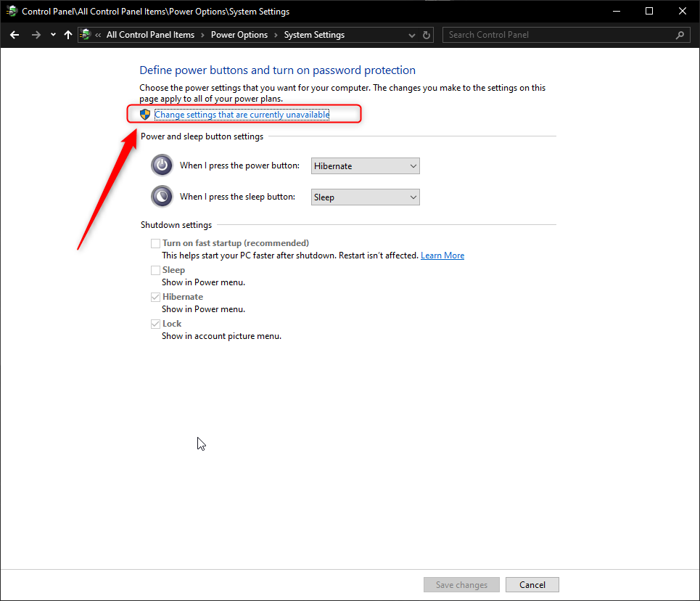The height and width of the screenshot is (601, 700).
Task: Toggle the Lock account menu checkbox
Action: (155, 324)
